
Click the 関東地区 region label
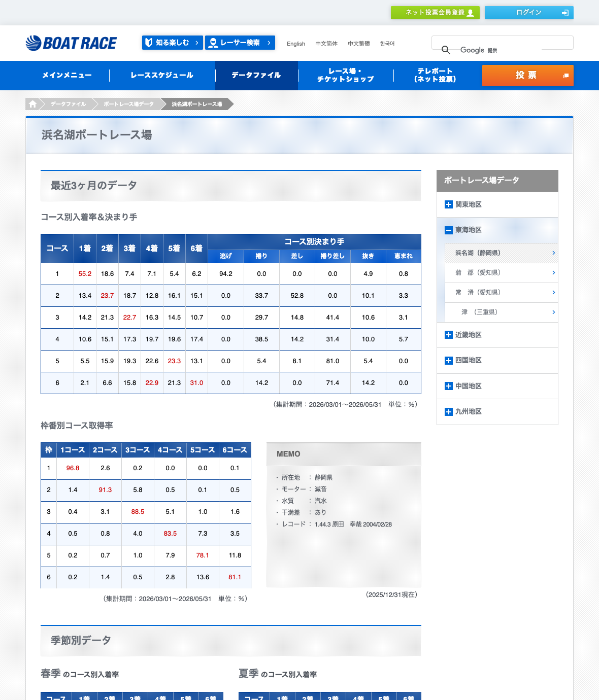point(469,204)
